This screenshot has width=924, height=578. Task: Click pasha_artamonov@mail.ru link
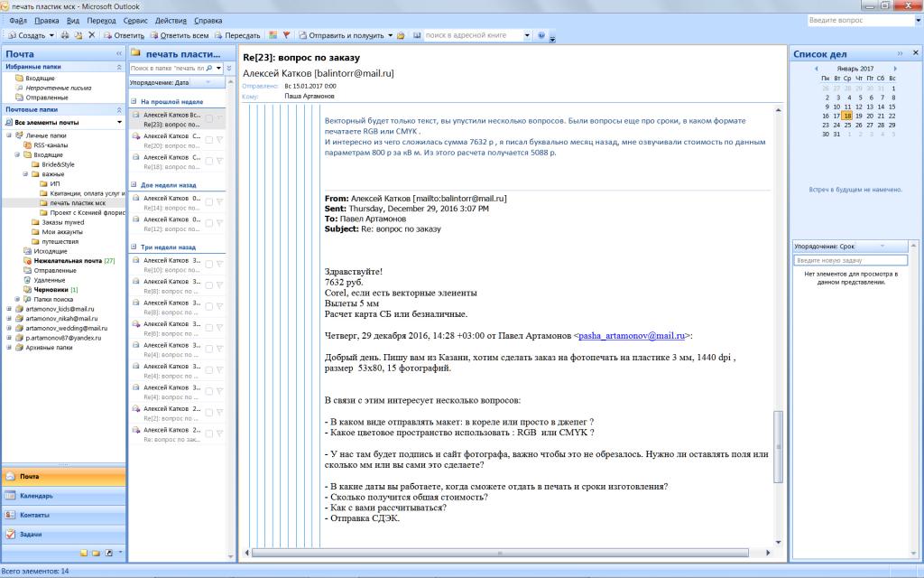point(632,336)
